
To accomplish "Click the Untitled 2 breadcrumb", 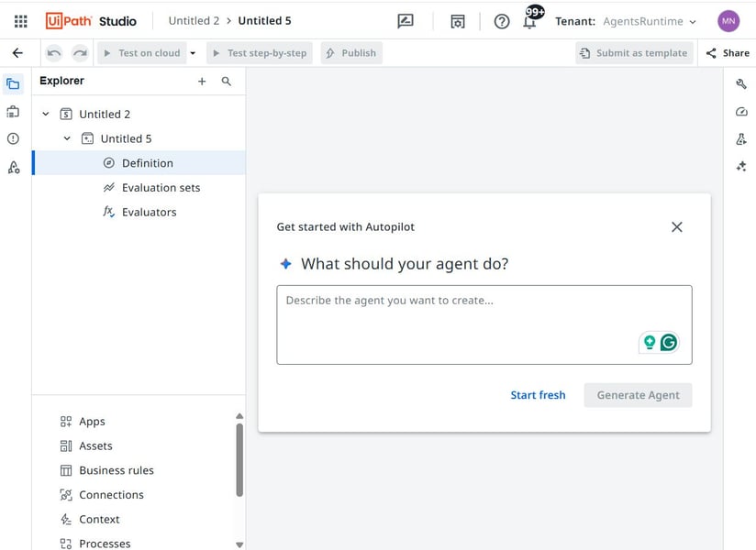I will (194, 21).
